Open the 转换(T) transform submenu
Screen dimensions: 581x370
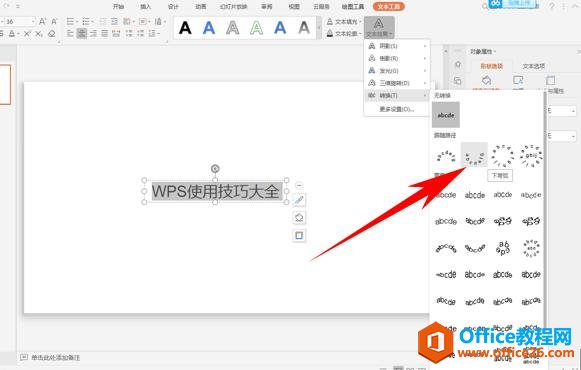coord(397,96)
